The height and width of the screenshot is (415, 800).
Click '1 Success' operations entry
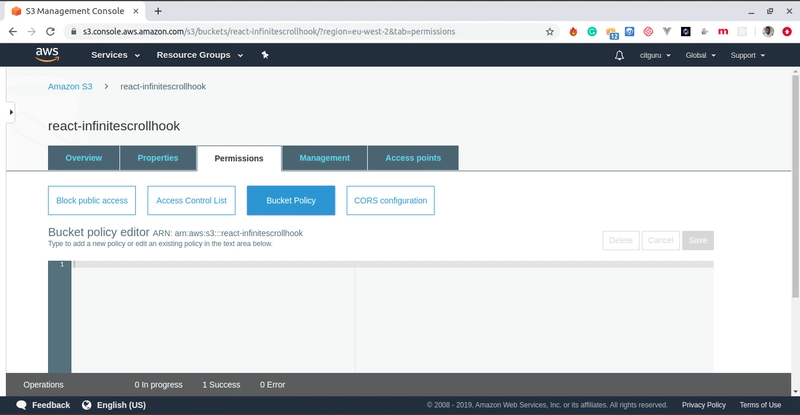[221, 384]
